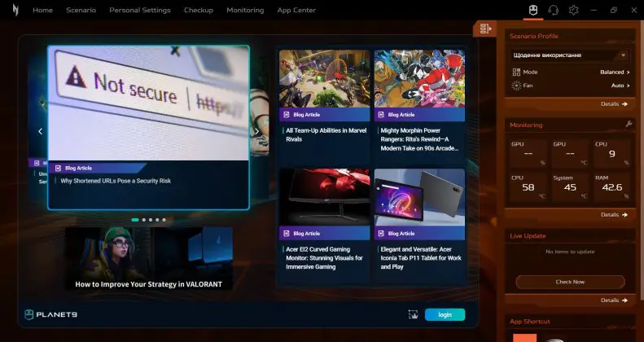The width and height of the screenshot is (644, 342).
Task: Change Fan setting Auto
Action: pos(620,85)
